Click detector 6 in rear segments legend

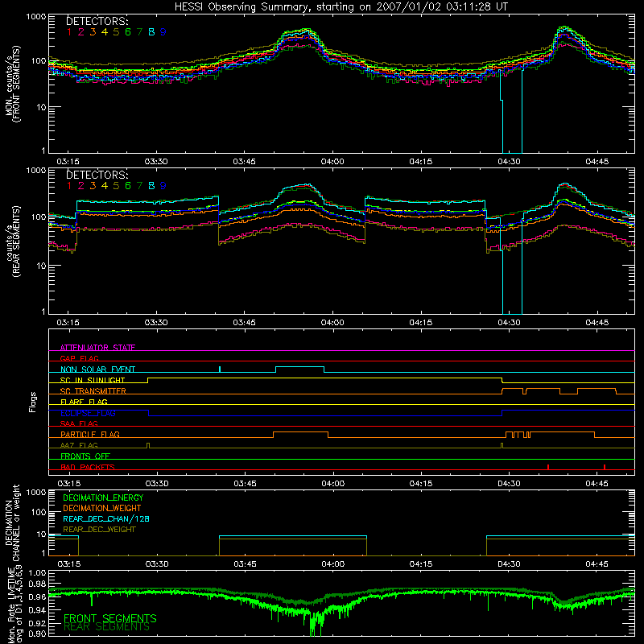(x=128, y=186)
